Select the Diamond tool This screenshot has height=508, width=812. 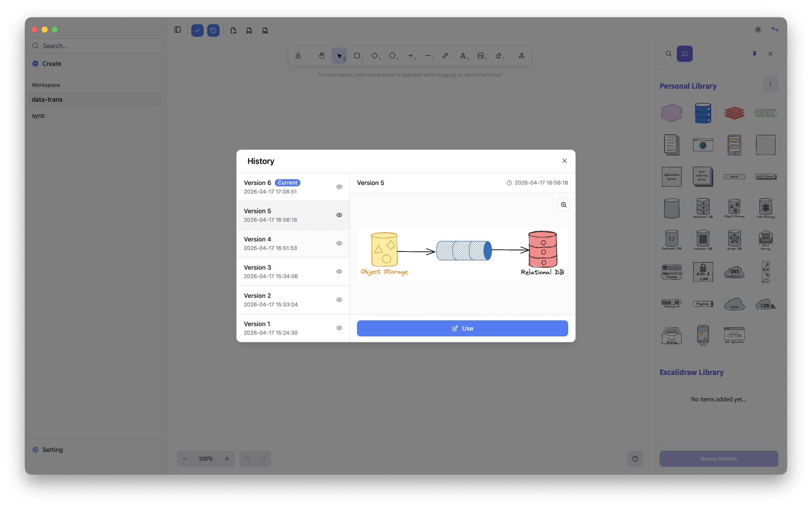click(375, 56)
